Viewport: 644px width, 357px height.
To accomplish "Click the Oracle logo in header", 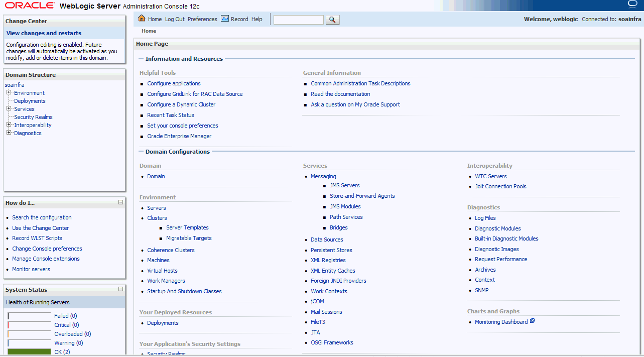I will 30,6.
